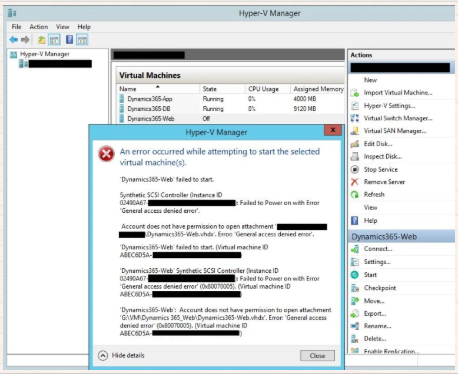Click Dynamics365-Web header in Actions pane
Viewport: 458px width, 374px height.
[402, 237]
